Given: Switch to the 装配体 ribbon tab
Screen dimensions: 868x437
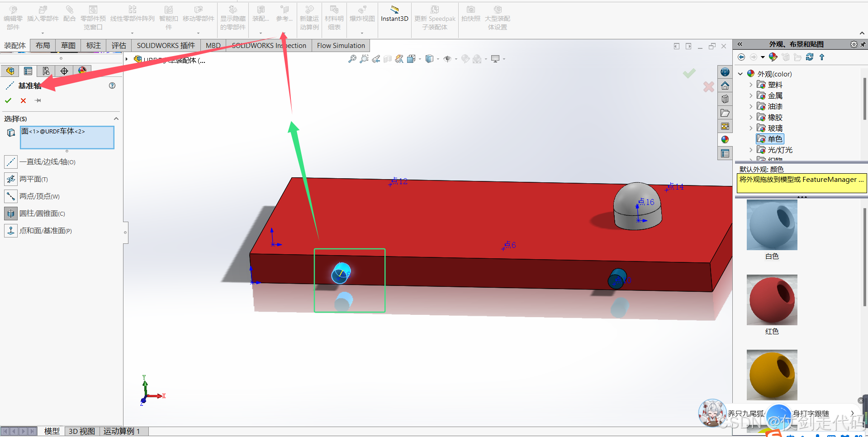Looking at the screenshot, I should pos(15,46).
